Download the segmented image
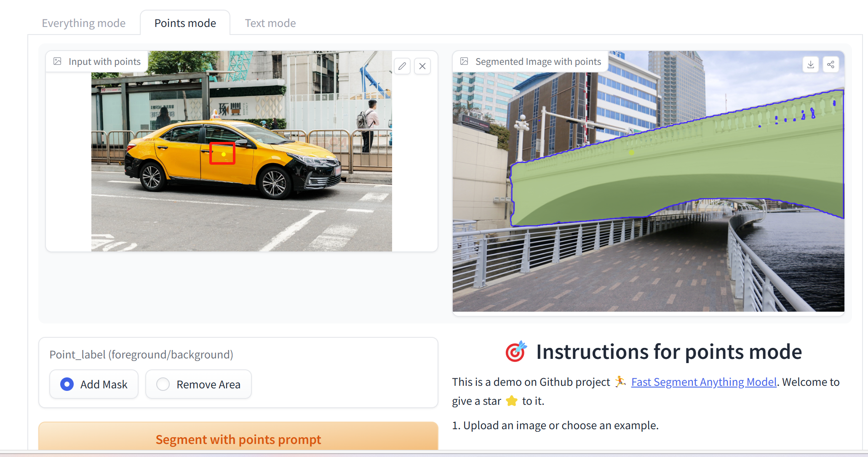 click(x=810, y=64)
